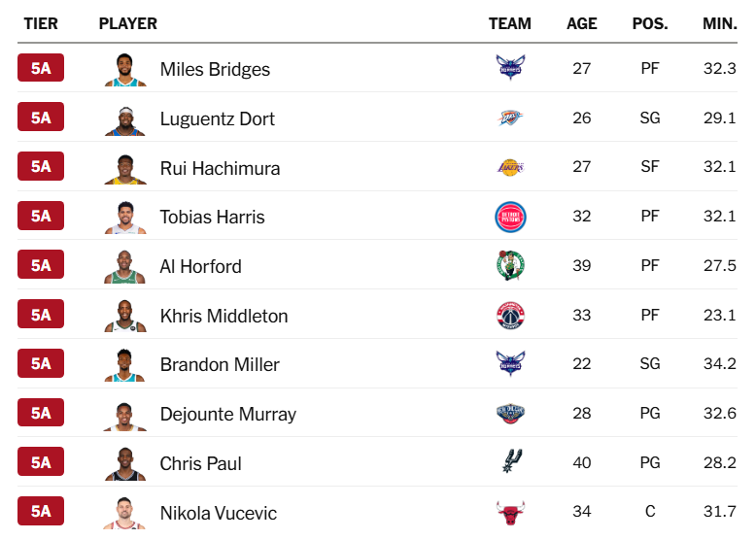The width and height of the screenshot is (756, 540).
Task: Open Miles Bridges player name link
Action: [x=215, y=69]
